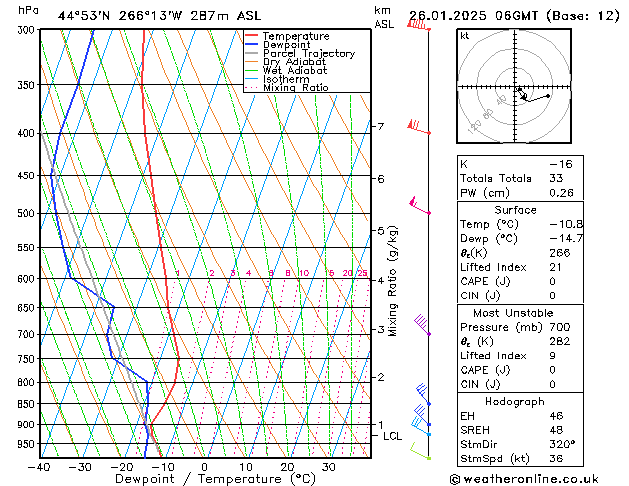Click the red wind barb at 400 hPa

419,126
